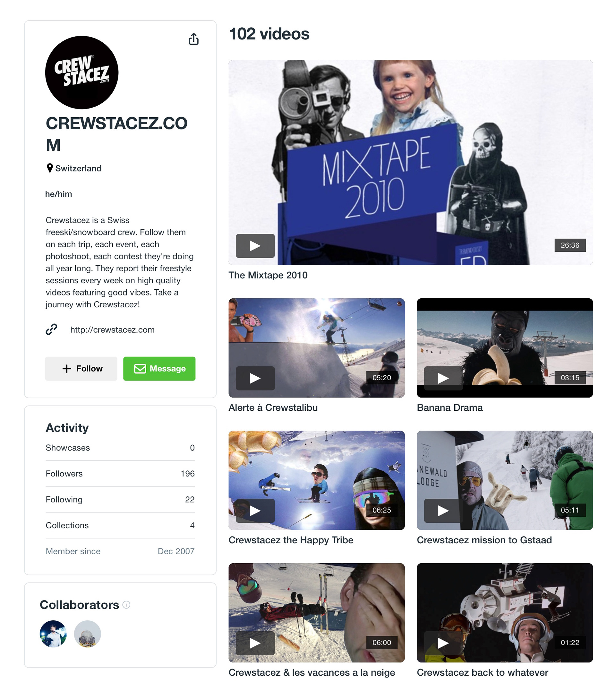Open the second collaborator avatar
This screenshot has width=616, height=692.
tap(87, 634)
